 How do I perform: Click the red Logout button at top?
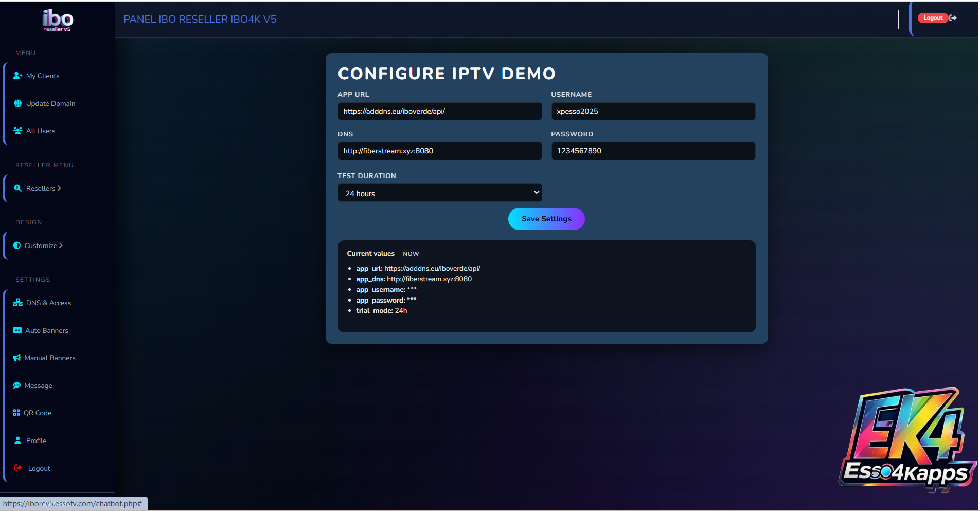[932, 18]
